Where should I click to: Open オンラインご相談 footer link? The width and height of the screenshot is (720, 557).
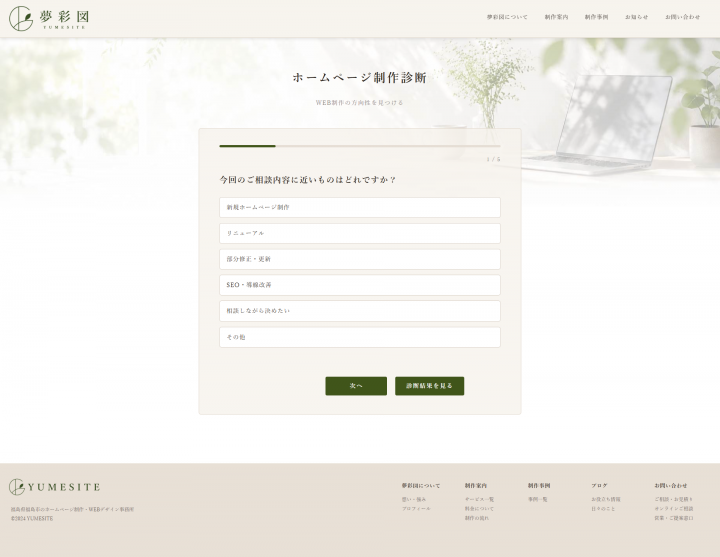tap(674, 509)
